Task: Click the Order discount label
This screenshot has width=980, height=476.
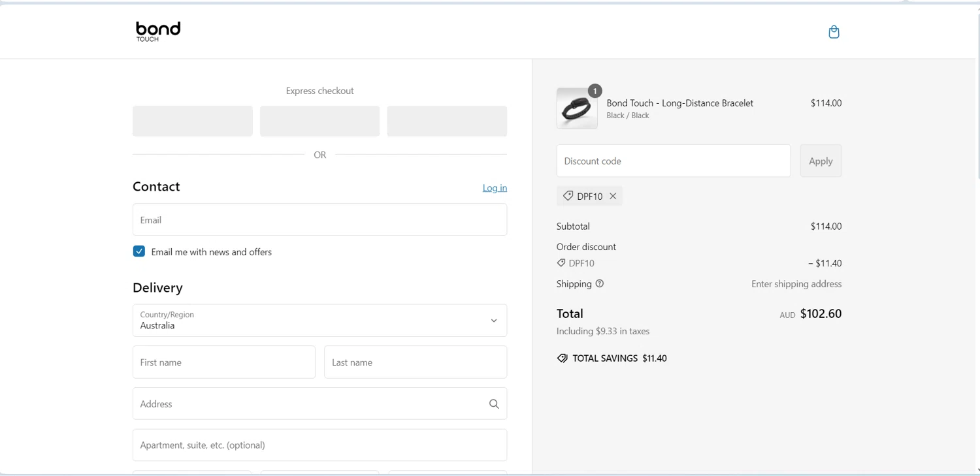Action: [586, 247]
